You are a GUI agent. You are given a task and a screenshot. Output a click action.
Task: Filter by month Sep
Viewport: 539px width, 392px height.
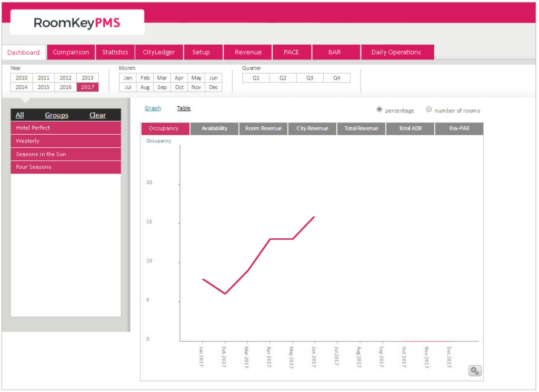(x=162, y=87)
